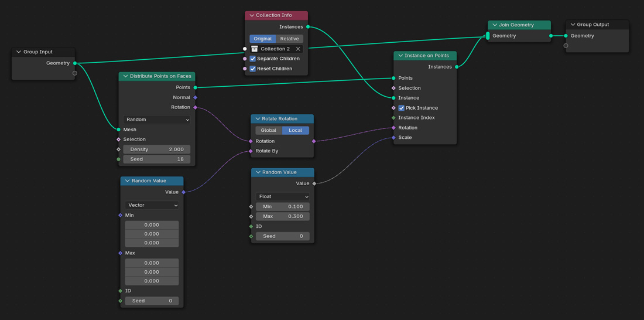Switch Collection Info to Relative mode
The width and height of the screenshot is (644, 320).
tap(289, 39)
